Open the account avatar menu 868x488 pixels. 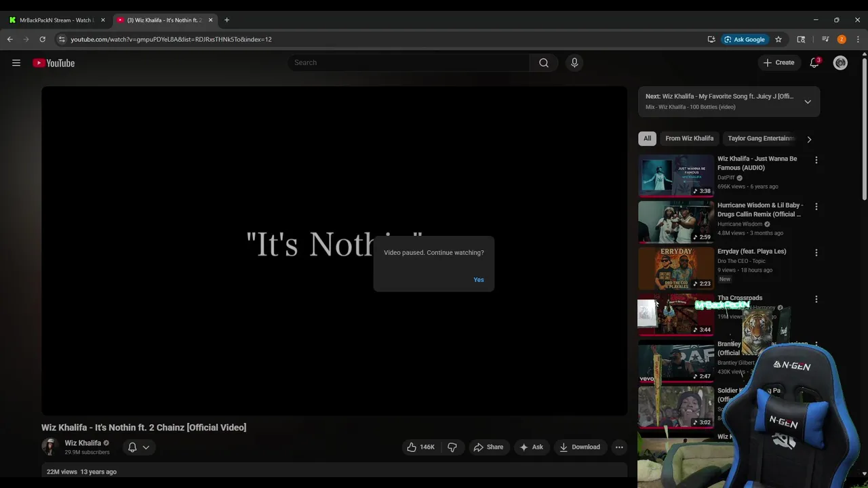point(841,63)
